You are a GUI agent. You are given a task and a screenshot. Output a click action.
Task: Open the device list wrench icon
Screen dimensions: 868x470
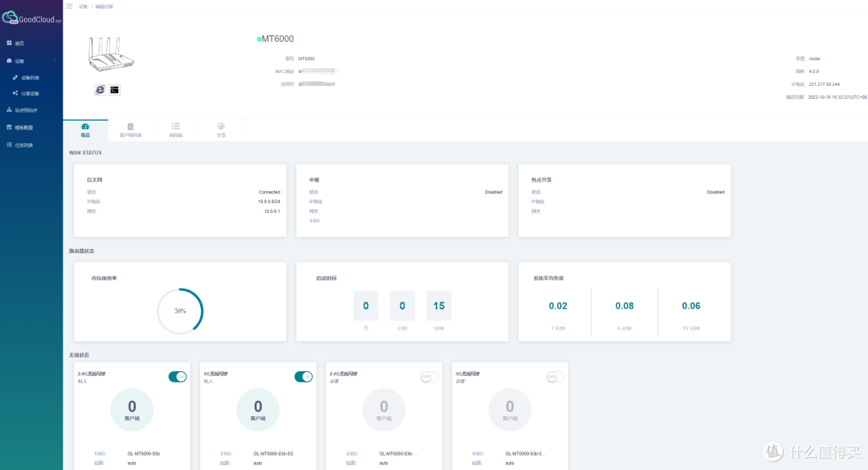[x=15, y=77]
